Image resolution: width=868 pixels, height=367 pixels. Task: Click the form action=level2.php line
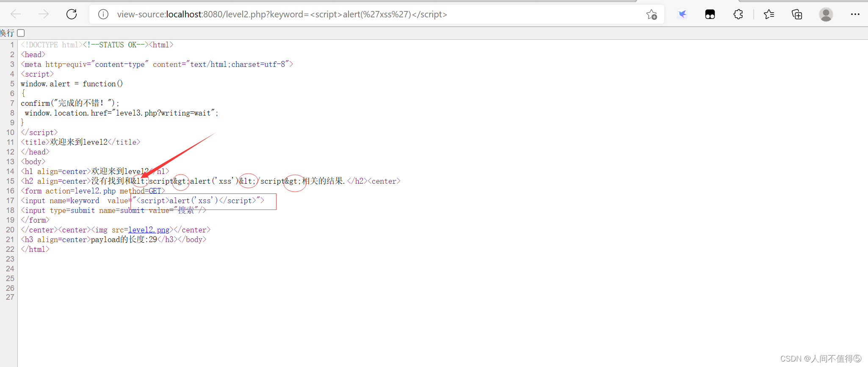93,191
